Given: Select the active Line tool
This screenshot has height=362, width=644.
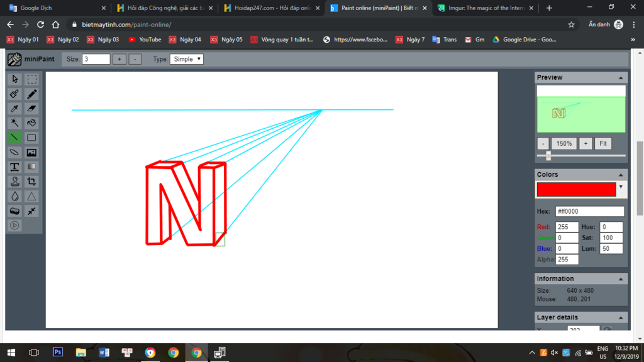Looking at the screenshot, I should point(15,138).
